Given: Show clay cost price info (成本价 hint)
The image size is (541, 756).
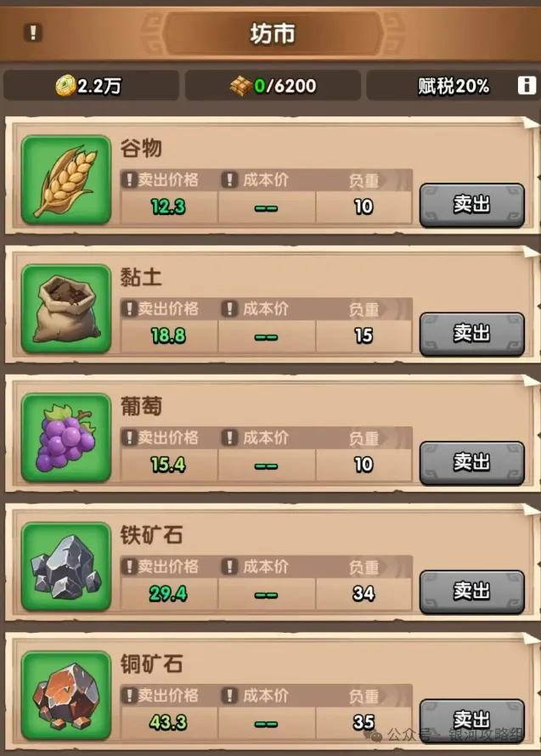Looking at the screenshot, I should pyautogui.click(x=230, y=308).
